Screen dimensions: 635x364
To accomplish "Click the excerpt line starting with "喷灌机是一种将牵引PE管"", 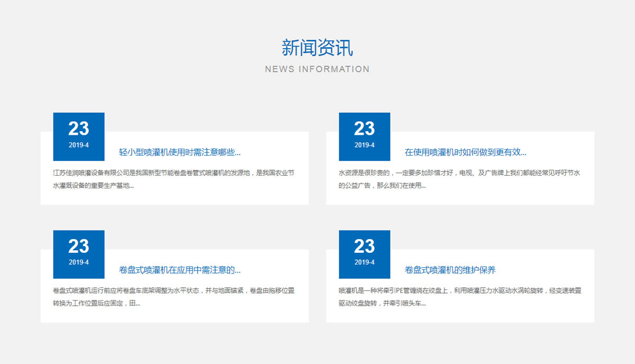I will click(x=459, y=290).
